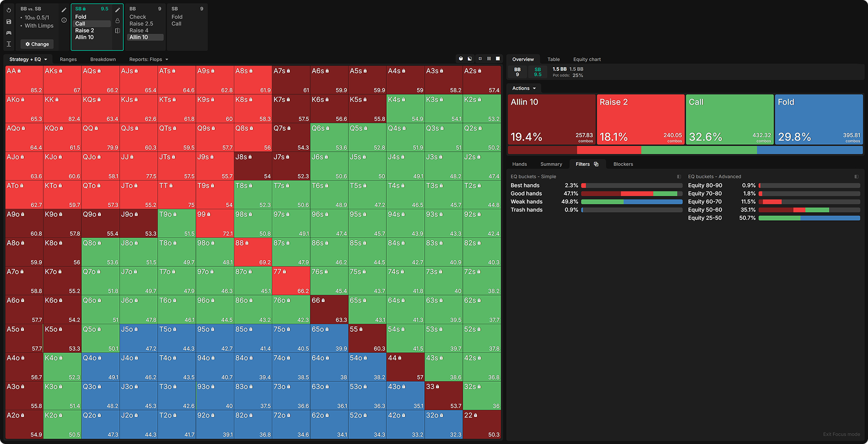Image resolution: width=868 pixels, height=444 pixels.
Task: Select the Raise 2 action in the SB panel
Action: tap(85, 31)
